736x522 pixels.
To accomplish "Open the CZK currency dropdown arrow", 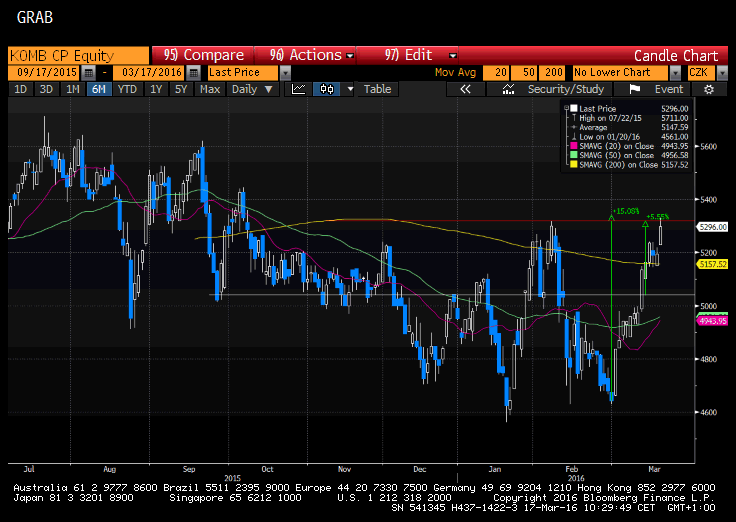I will (722, 73).
